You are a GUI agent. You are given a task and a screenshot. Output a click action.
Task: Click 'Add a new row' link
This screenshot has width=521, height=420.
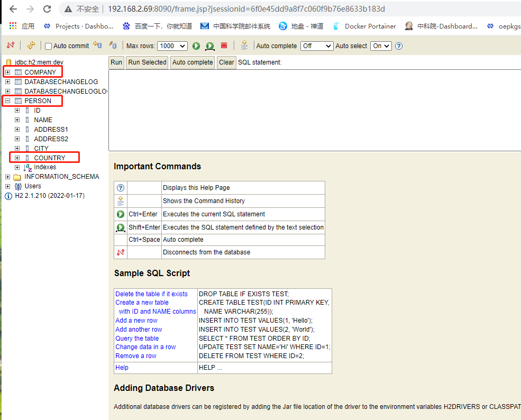[x=136, y=321]
